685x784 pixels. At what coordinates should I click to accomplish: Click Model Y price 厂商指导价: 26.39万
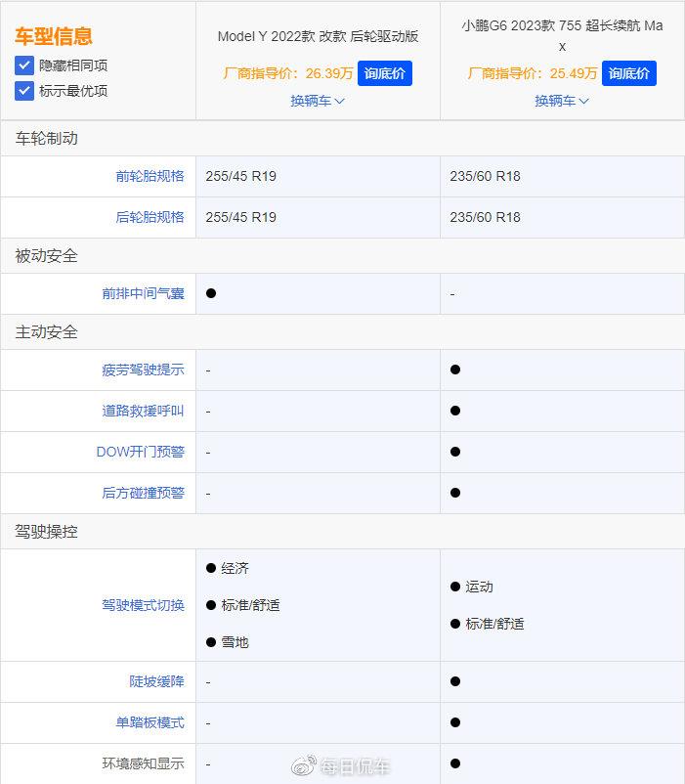[x=288, y=73]
